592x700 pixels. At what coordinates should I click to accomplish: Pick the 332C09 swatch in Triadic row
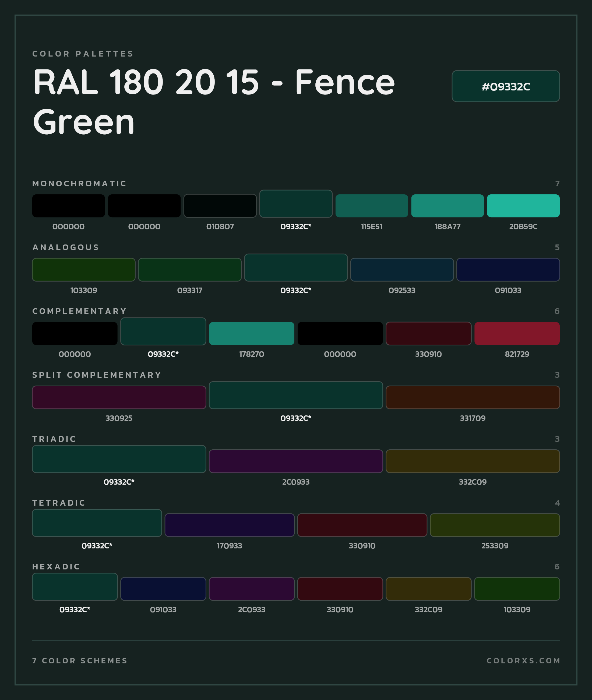(473, 461)
